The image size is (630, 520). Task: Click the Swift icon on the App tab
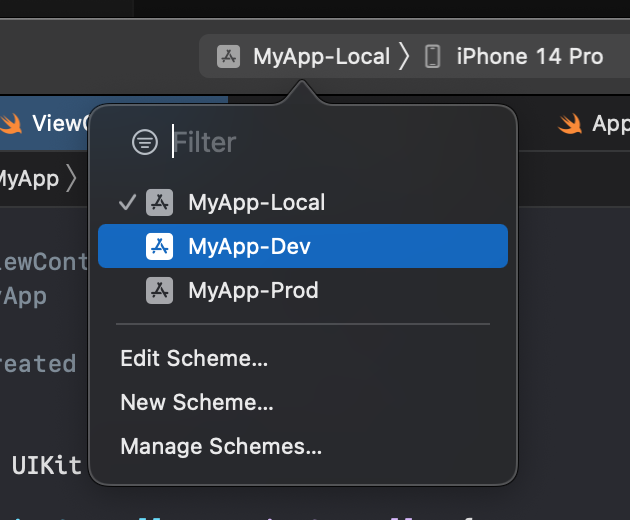pyautogui.click(x=570, y=124)
